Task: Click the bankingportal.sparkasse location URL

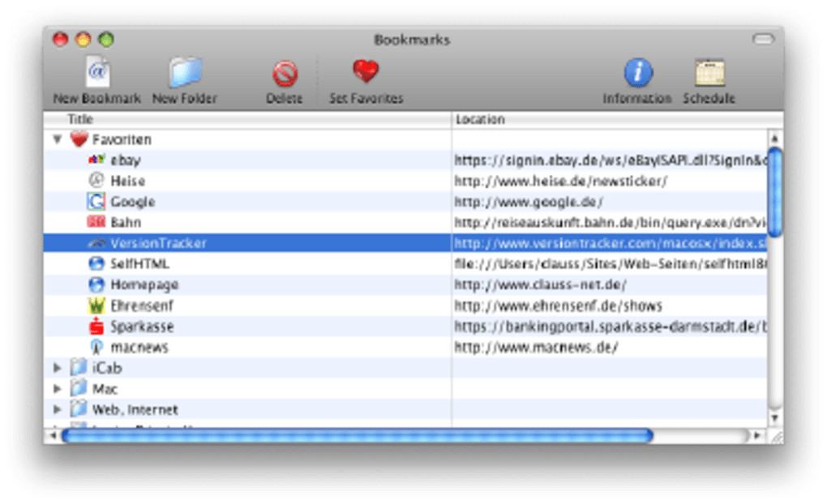Action: tap(611, 327)
